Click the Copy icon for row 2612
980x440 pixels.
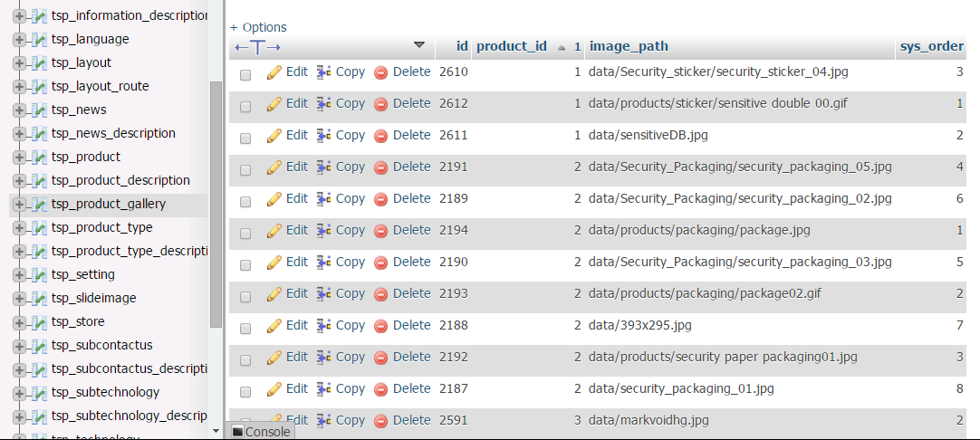[324, 104]
